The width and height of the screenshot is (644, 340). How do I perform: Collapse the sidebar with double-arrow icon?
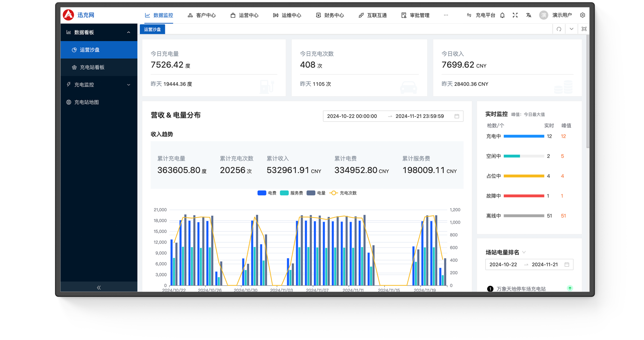tap(99, 287)
